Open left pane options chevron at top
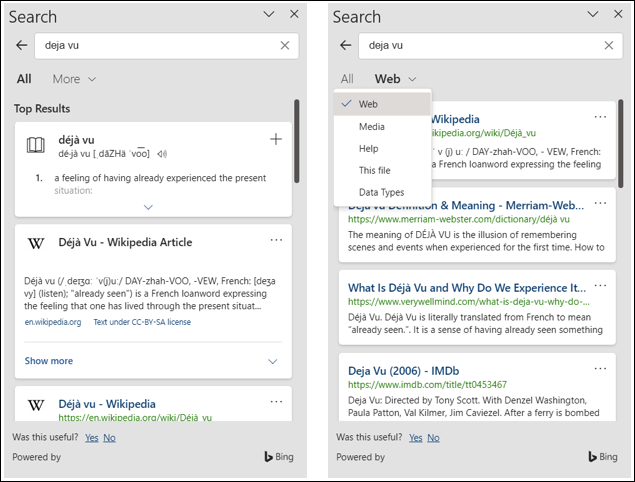Image resolution: width=635 pixels, height=482 pixels. tap(268, 15)
